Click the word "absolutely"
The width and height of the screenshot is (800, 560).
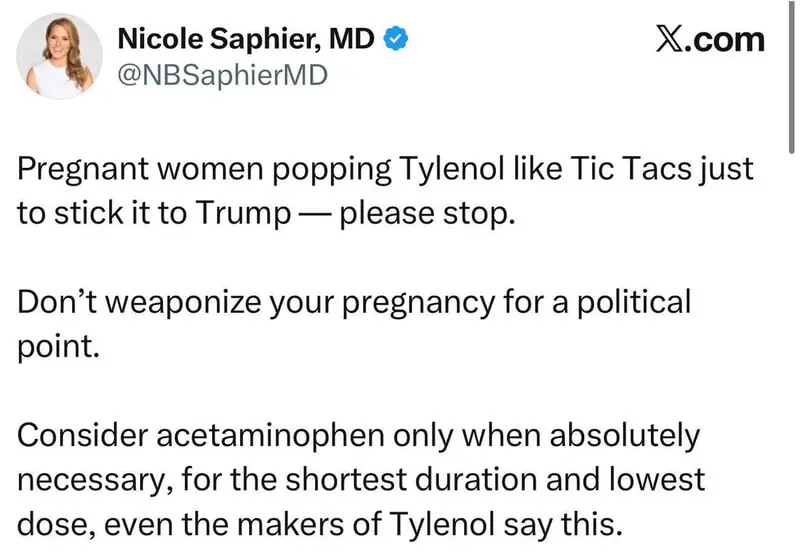coord(624,437)
